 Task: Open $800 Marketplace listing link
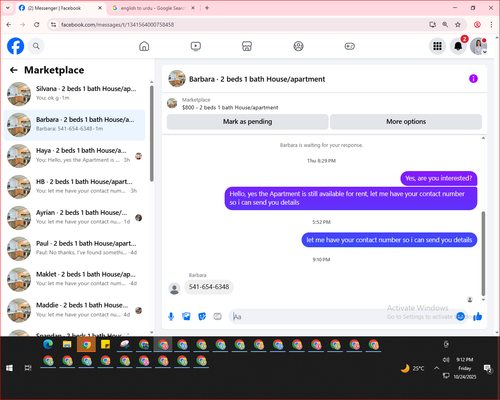coord(230,108)
